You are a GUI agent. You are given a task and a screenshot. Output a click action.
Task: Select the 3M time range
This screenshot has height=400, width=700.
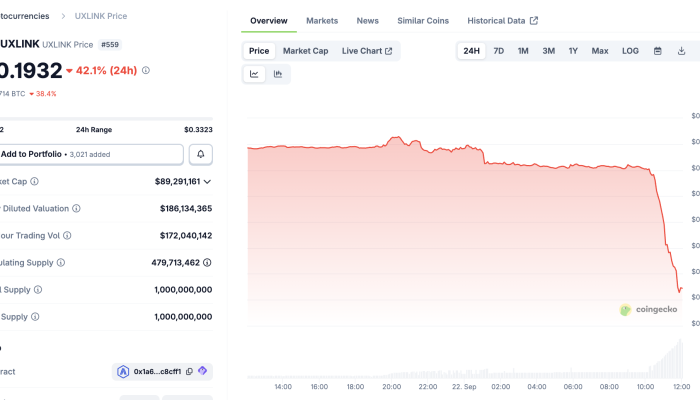click(549, 51)
